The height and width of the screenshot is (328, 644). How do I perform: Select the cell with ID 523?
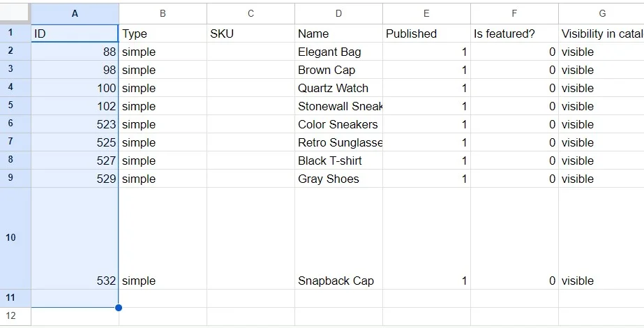pos(75,124)
